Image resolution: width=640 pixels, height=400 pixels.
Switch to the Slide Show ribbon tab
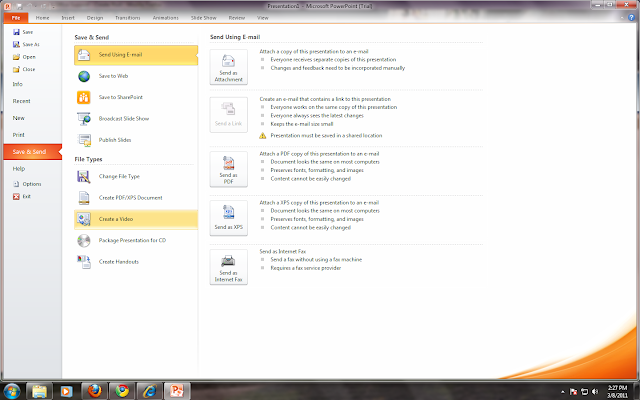tap(204, 18)
